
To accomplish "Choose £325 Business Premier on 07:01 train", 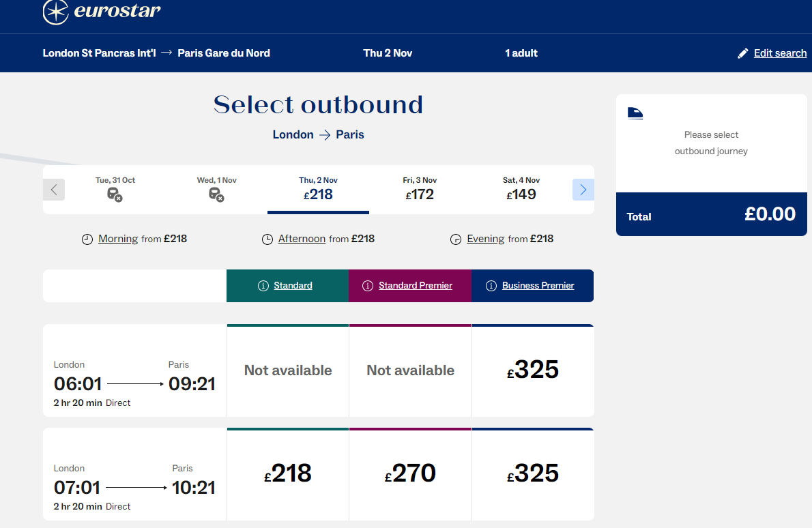I will click(x=533, y=473).
